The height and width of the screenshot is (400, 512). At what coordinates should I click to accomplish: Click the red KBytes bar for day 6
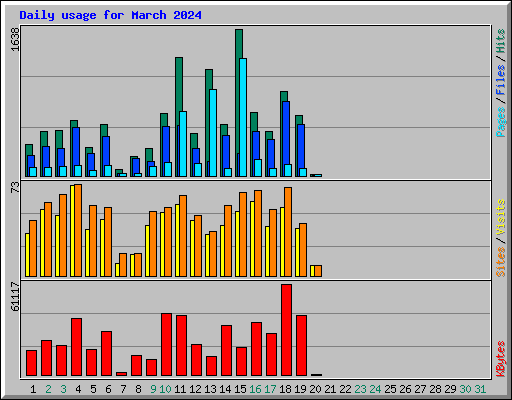coord(106,354)
